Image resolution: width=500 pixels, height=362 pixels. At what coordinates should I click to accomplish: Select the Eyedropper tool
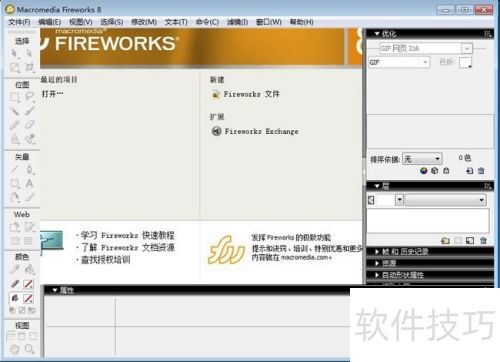14,269
